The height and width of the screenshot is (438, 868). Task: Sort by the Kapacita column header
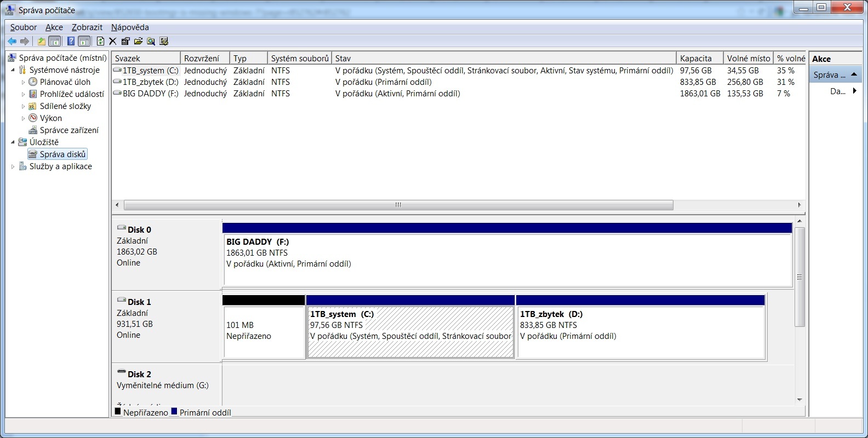click(x=700, y=58)
